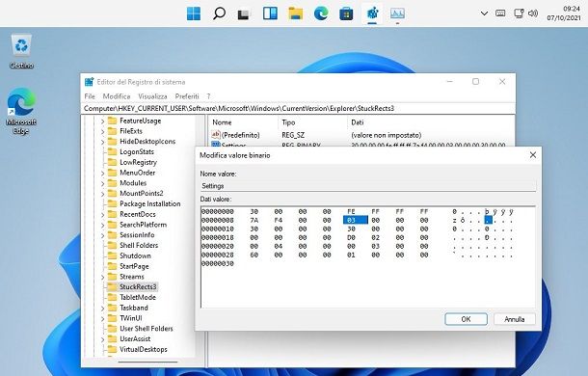Expand the SessionInfo key
This screenshot has height=376, width=588.
[102, 235]
